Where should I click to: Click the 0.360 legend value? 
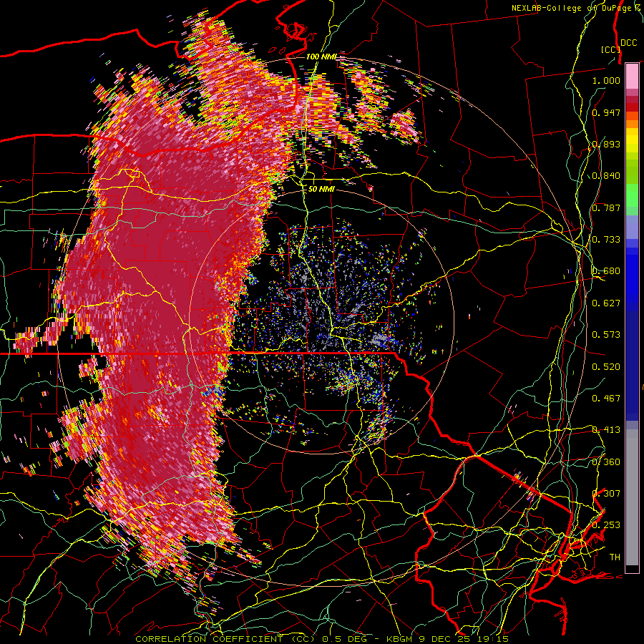click(x=606, y=462)
